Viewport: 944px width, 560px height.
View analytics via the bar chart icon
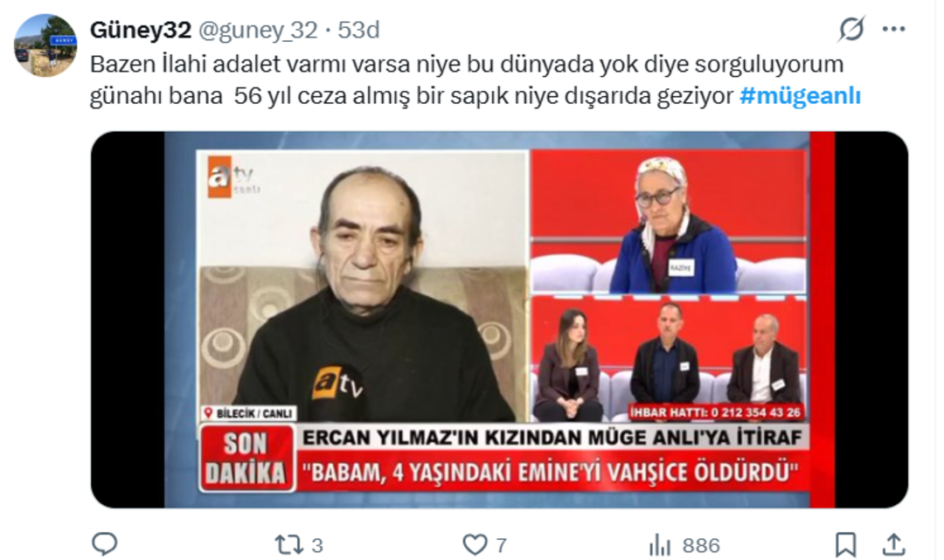pos(659,545)
